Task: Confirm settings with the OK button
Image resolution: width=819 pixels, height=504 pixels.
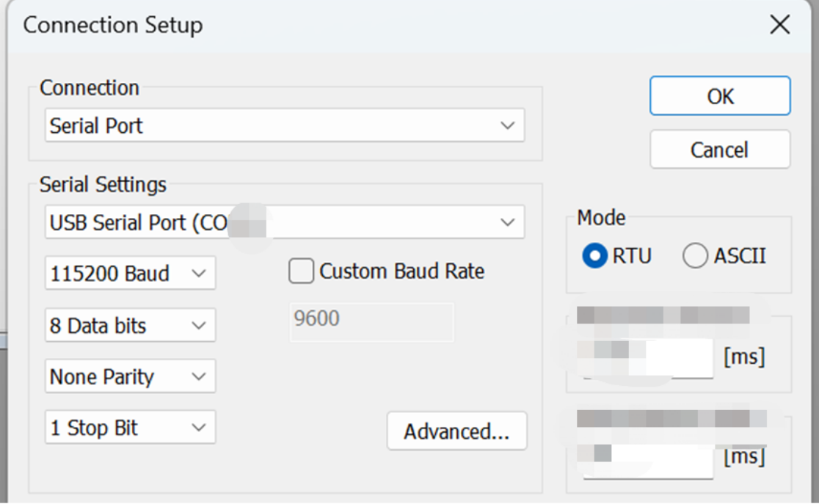Action: pyautogui.click(x=720, y=96)
